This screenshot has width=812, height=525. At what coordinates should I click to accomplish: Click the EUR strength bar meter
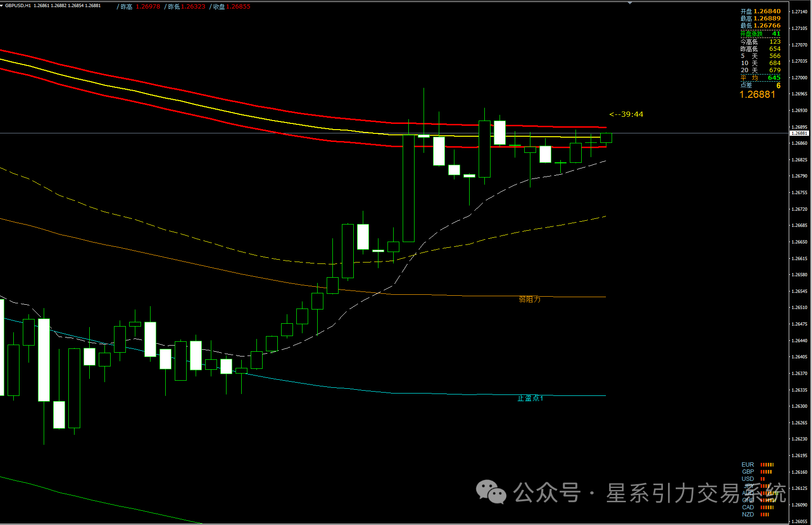coord(767,465)
